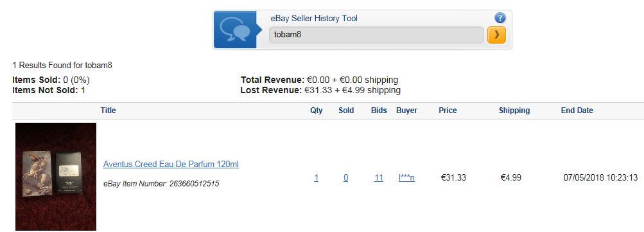The height and width of the screenshot is (232, 644).
Task: Click the blue help question mark icon
Action: (500, 18)
